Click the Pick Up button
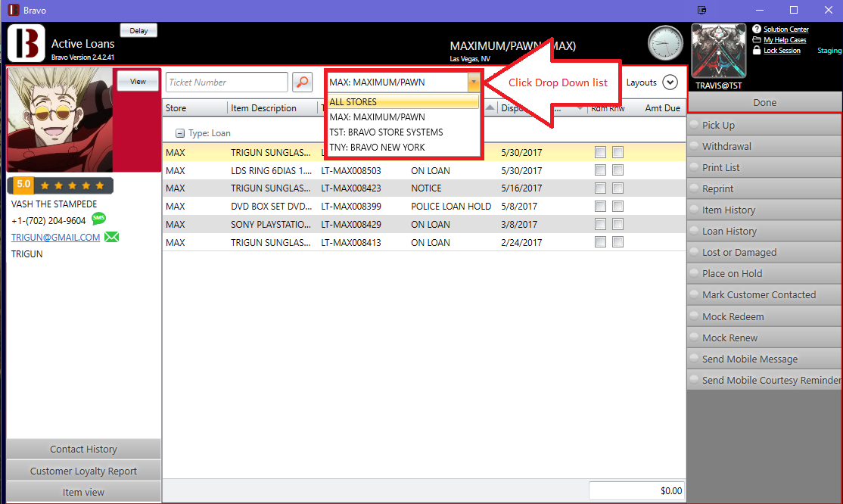 click(x=764, y=125)
